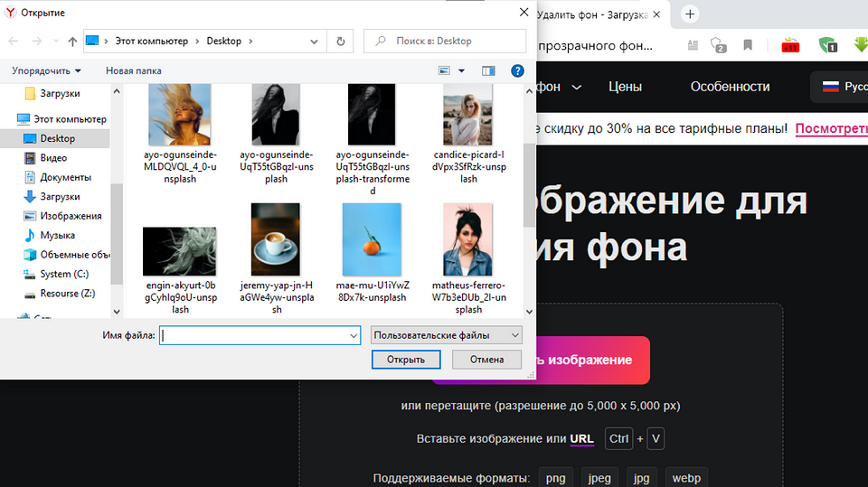Click file list scrollbar up arrow
The height and width of the screenshot is (487, 868).
(x=529, y=91)
